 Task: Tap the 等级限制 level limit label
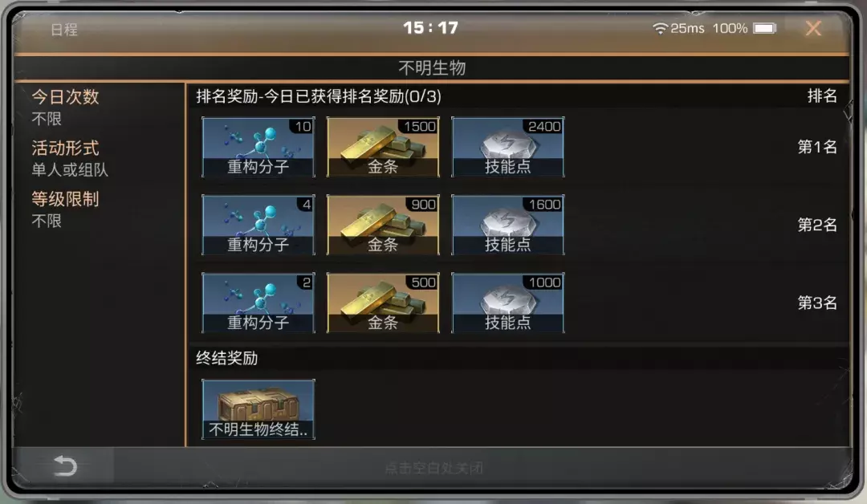pos(65,199)
